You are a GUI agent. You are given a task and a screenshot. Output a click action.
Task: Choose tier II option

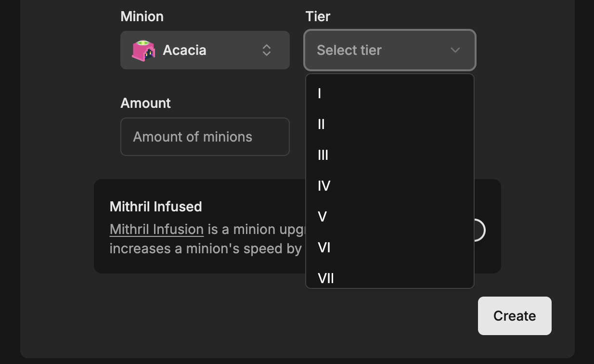point(389,124)
